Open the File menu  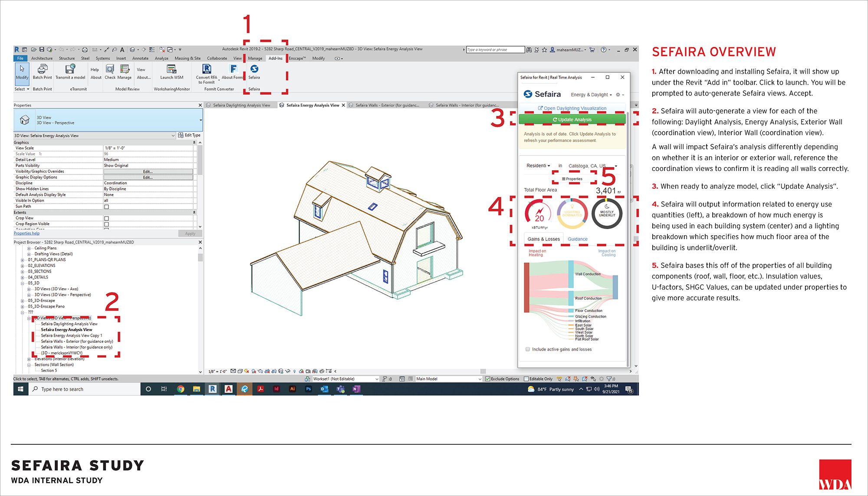pyautogui.click(x=20, y=58)
